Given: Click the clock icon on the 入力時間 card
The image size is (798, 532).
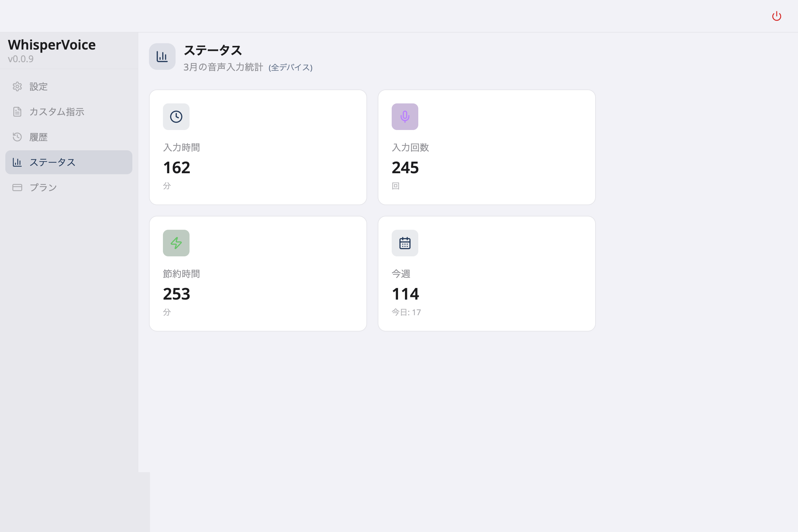Looking at the screenshot, I should [x=176, y=116].
